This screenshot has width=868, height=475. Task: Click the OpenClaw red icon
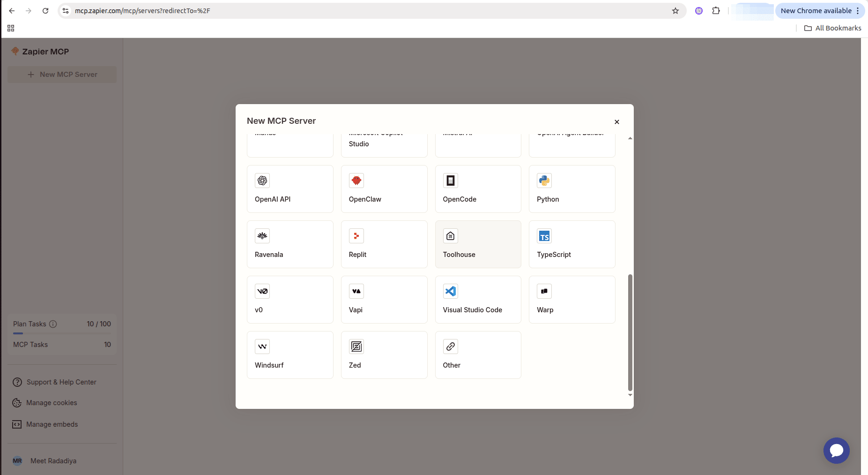tap(356, 181)
